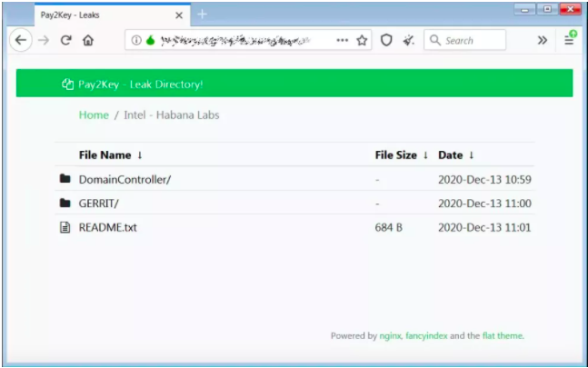Click the scrambled address bar URL
The image size is (588, 368).
(235, 41)
